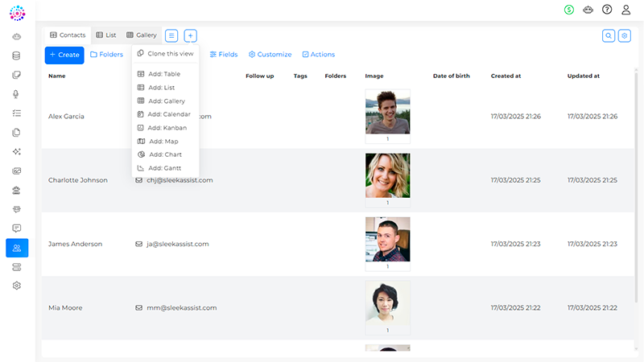644x362 pixels.
Task: Open the robot assistant icon in the header
Action: [x=588, y=10]
